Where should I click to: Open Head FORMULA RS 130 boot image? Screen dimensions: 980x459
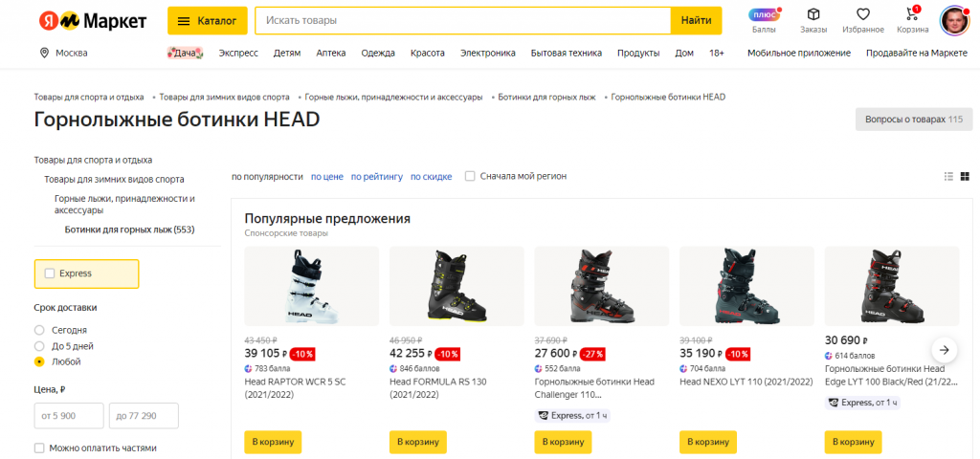[457, 286]
